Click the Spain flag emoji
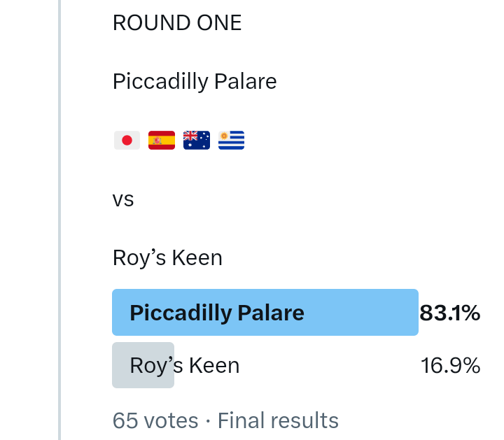The image size is (504, 440). 162,141
